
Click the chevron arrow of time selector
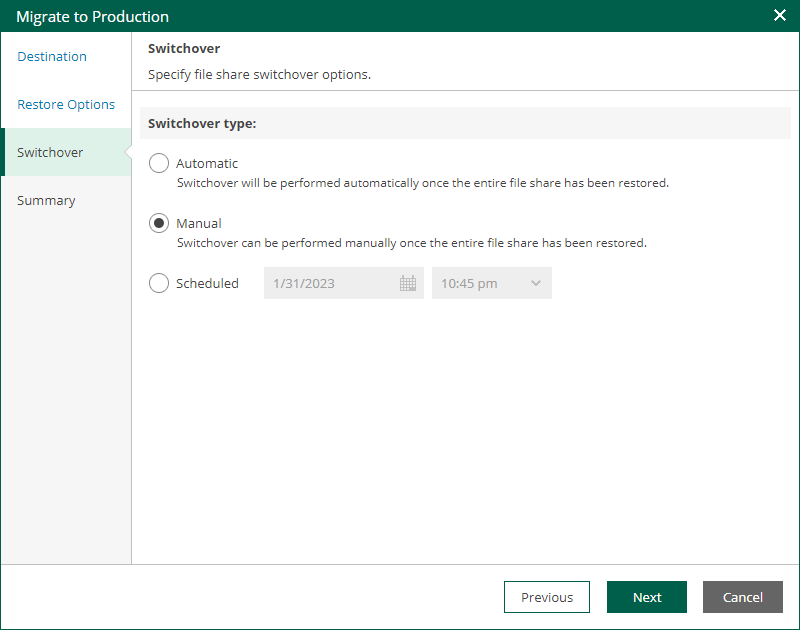(535, 283)
